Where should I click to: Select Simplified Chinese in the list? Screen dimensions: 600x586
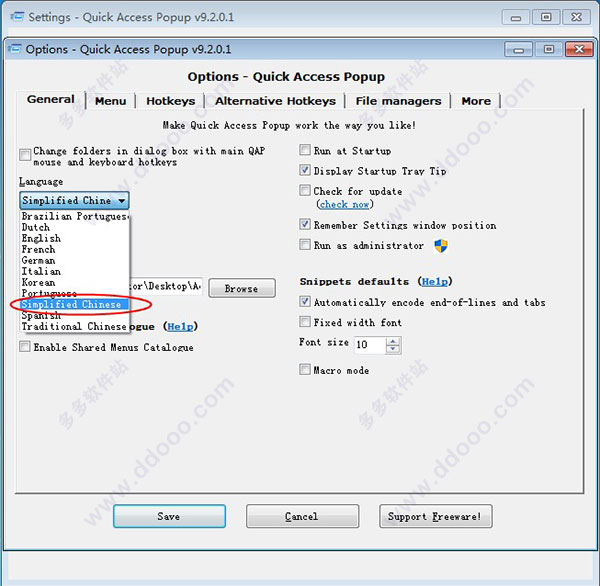click(75, 304)
